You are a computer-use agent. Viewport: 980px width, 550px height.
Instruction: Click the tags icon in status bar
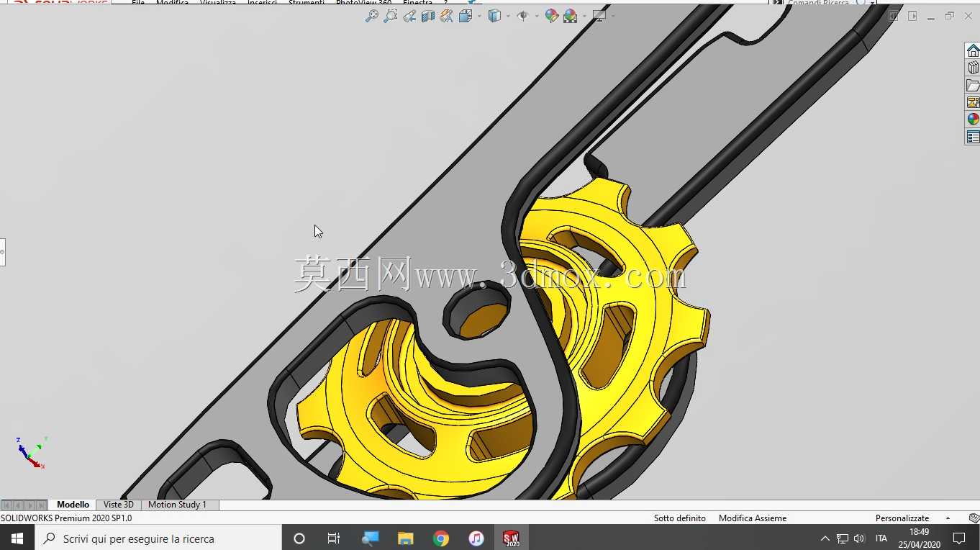tap(974, 518)
